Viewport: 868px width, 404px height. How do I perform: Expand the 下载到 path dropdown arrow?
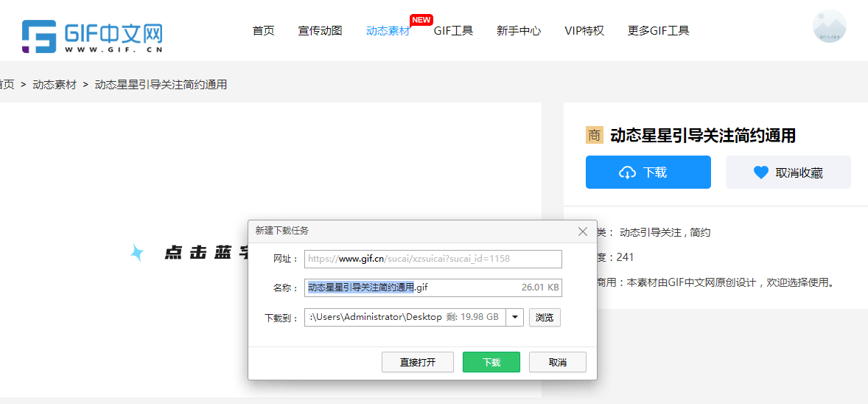tap(515, 317)
